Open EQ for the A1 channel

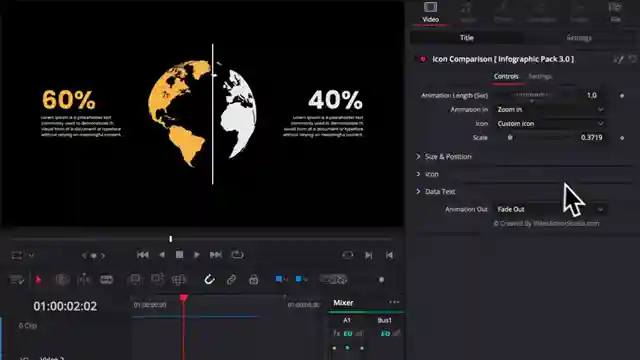pos(348,334)
